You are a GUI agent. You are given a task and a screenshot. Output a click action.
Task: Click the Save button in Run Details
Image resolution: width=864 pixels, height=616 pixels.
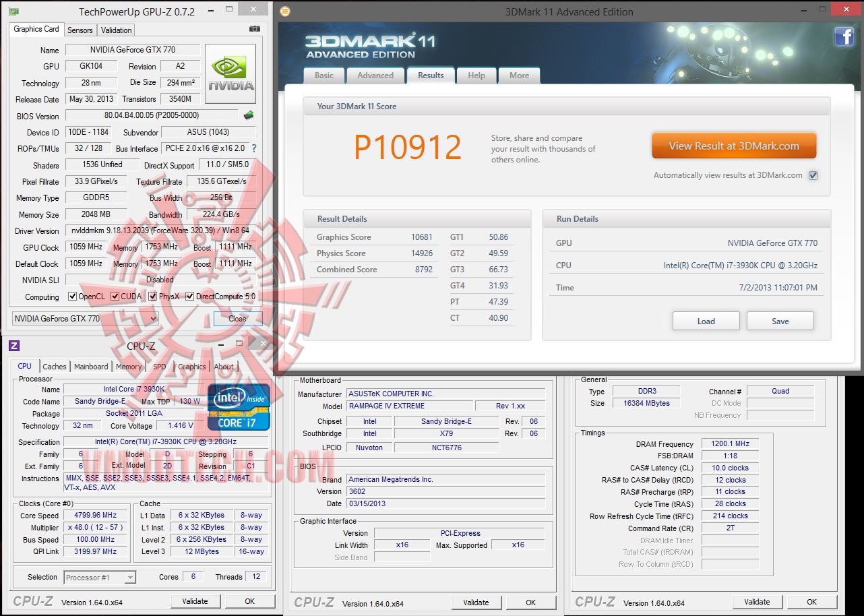pyautogui.click(x=780, y=321)
